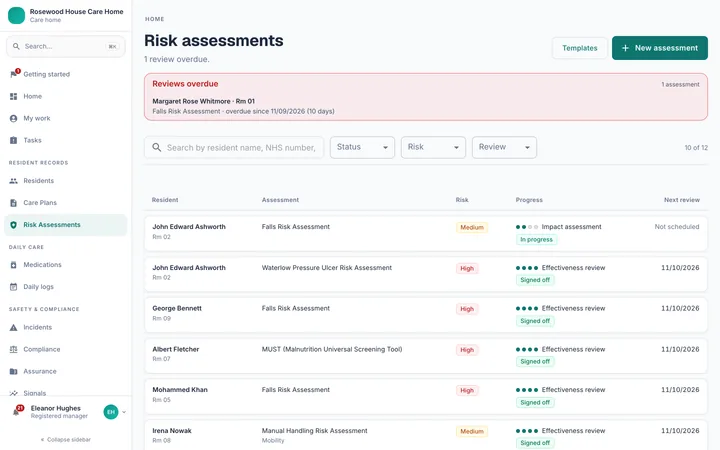The width and height of the screenshot is (720, 450).
Task: Open the Risk filter dropdown
Action: tap(433, 147)
